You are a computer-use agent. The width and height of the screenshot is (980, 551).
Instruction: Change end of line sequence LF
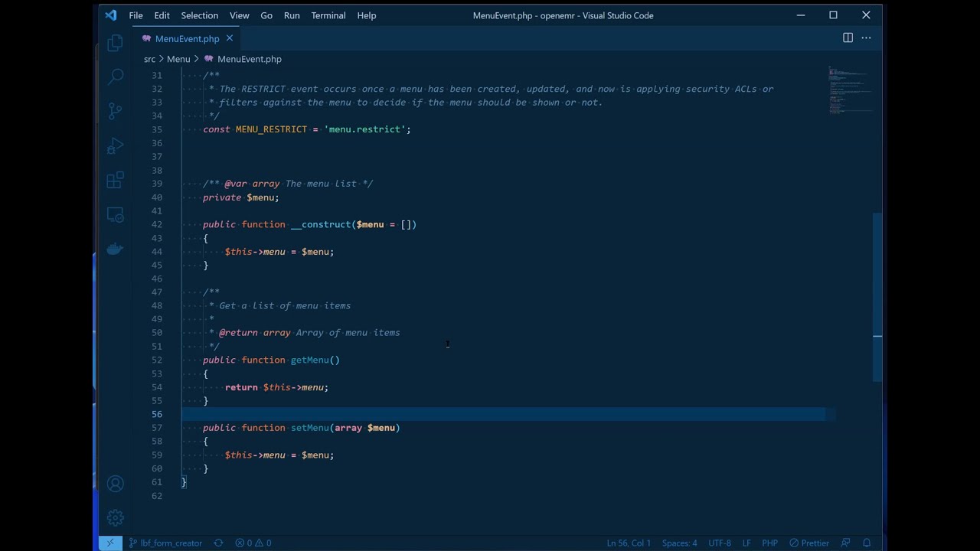coord(746,543)
